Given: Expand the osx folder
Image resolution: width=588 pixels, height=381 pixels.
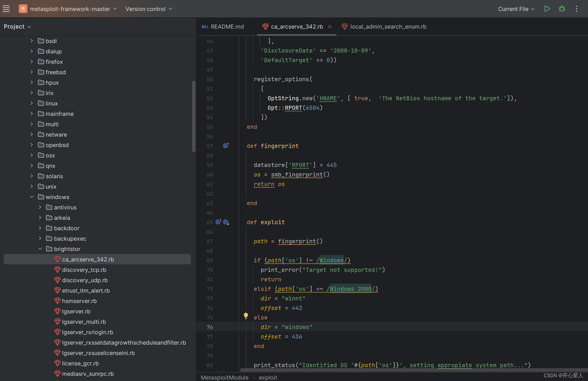Looking at the screenshot, I should coord(32,155).
